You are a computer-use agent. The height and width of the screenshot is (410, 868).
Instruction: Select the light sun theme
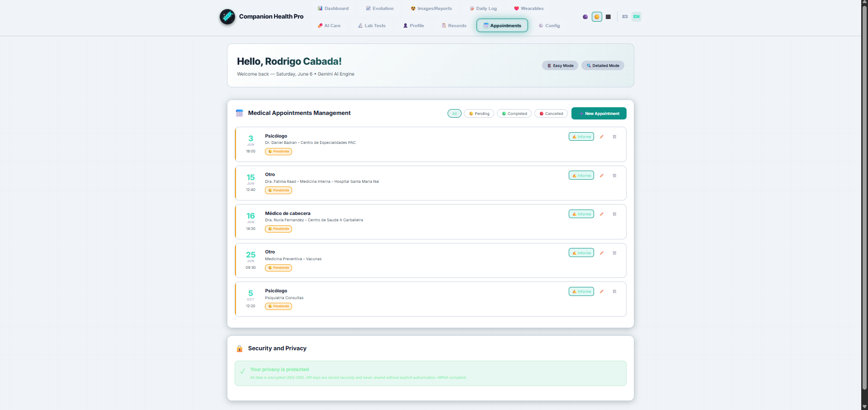(597, 17)
